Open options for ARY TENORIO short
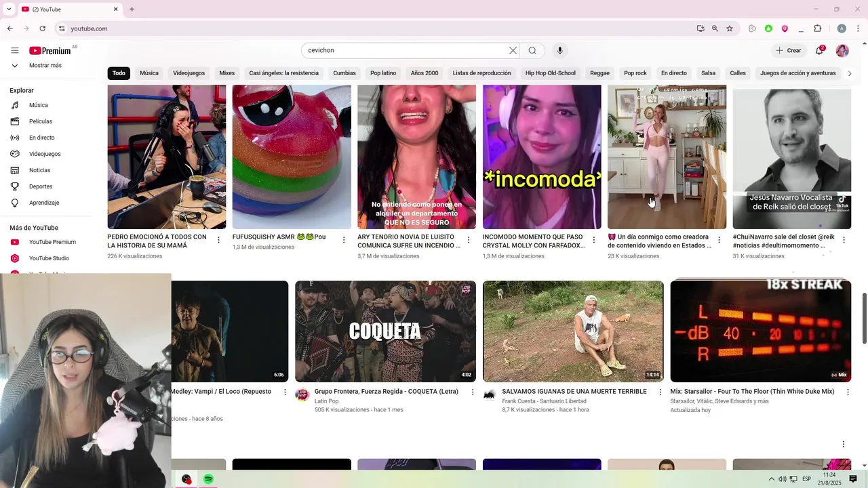The height and width of the screenshot is (488, 868). (x=469, y=240)
